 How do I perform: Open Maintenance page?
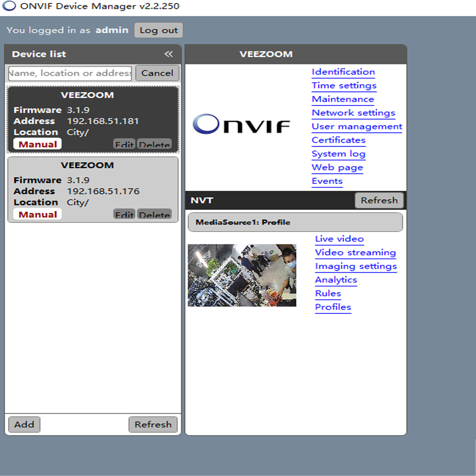coord(343,99)
